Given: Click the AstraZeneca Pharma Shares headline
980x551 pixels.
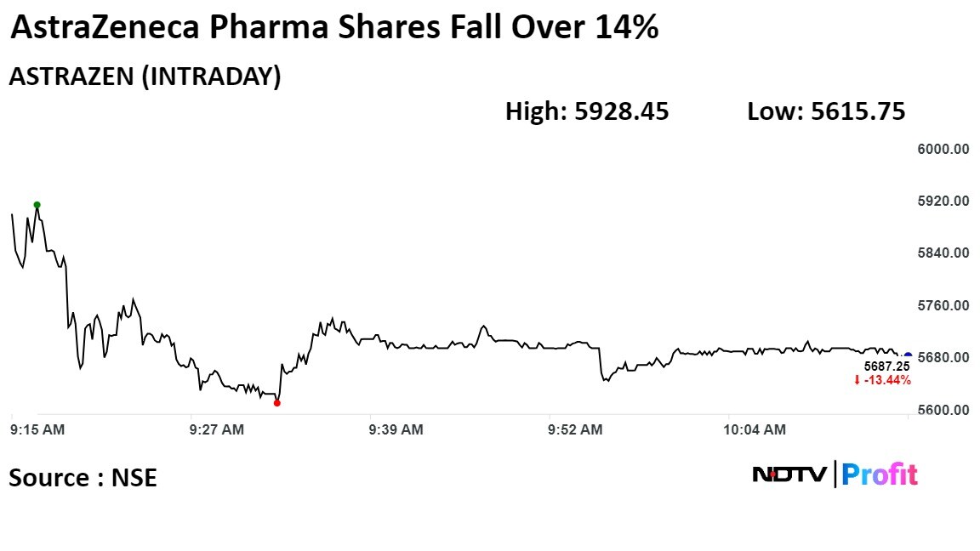Looking at the screenshot, I should [x=334, y=28].
